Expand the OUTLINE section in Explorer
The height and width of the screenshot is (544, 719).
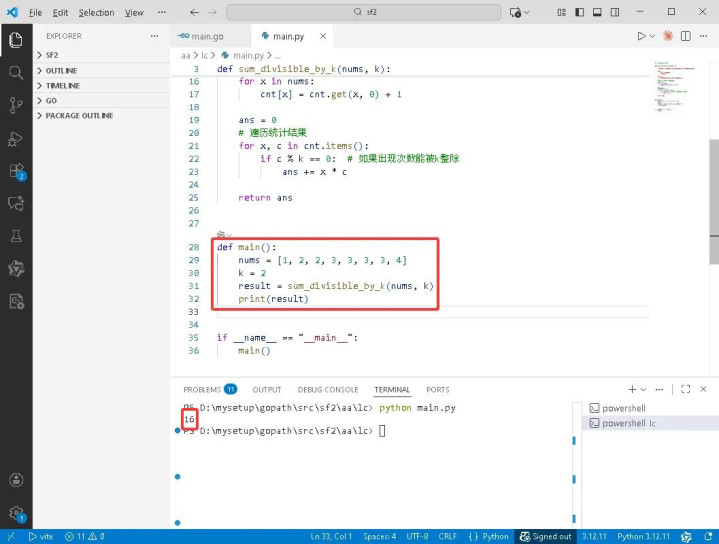click(x=61, y=71)
